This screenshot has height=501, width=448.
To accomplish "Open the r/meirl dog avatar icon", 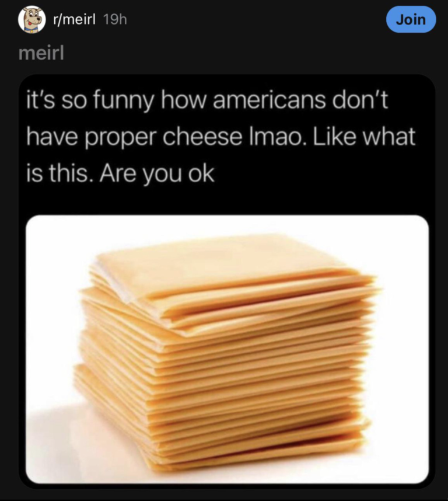I will (x=32, y=19).
